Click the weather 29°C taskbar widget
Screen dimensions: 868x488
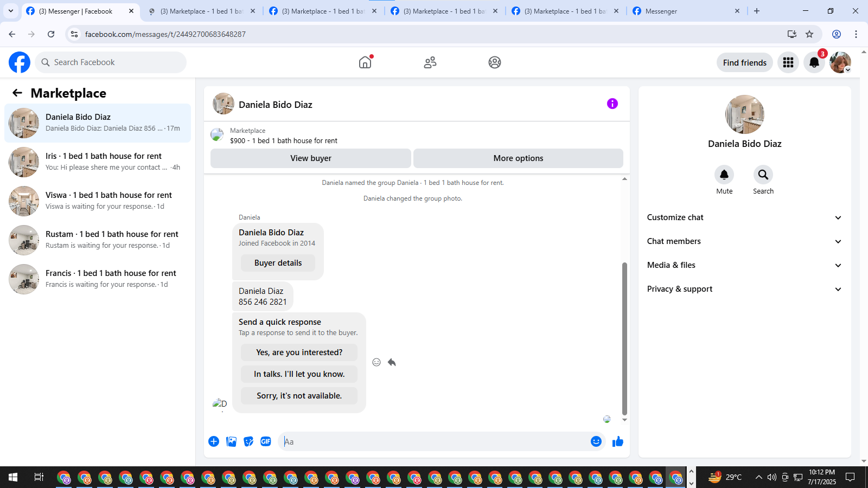click(x=725, y=477)
